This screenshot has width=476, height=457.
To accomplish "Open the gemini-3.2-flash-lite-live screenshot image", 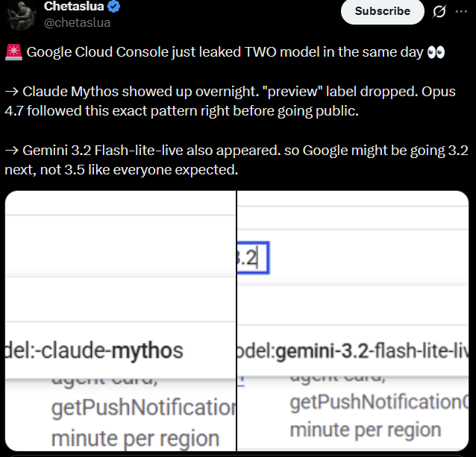I will pos(353,321).
